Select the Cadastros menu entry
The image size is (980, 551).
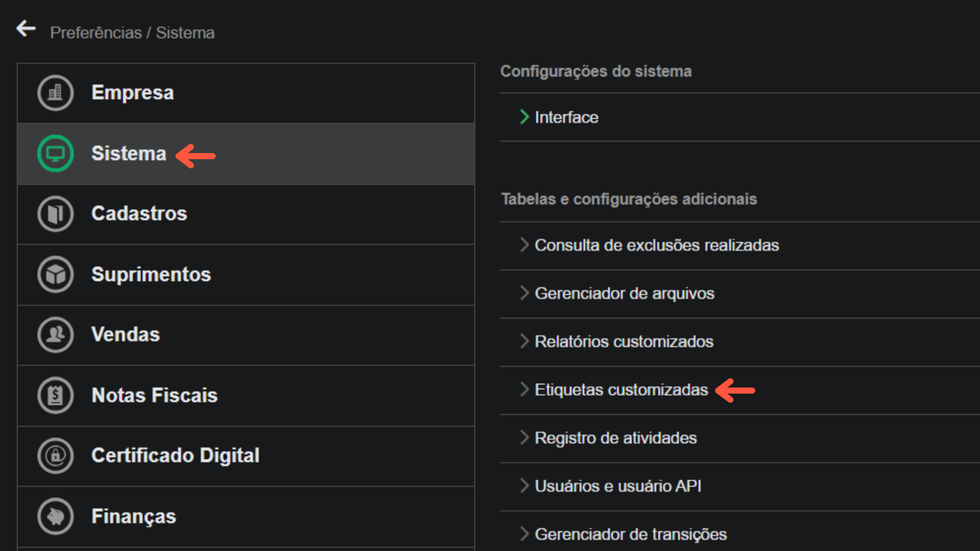[139, 214]
